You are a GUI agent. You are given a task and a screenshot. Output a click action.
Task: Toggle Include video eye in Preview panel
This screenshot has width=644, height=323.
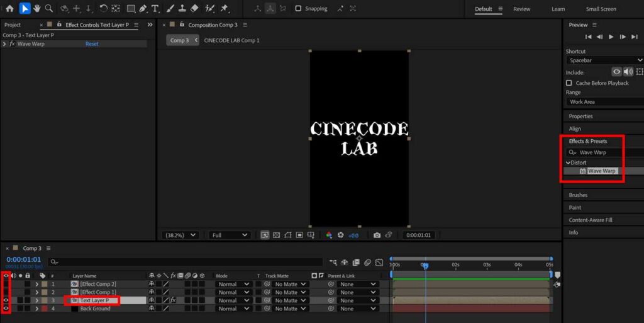[x=616, y=72]
